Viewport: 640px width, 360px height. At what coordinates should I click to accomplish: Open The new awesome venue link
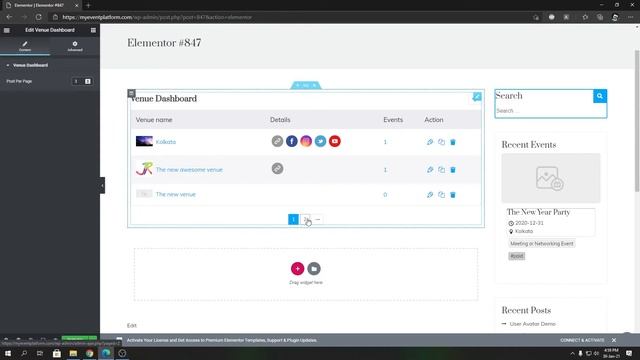189,169
